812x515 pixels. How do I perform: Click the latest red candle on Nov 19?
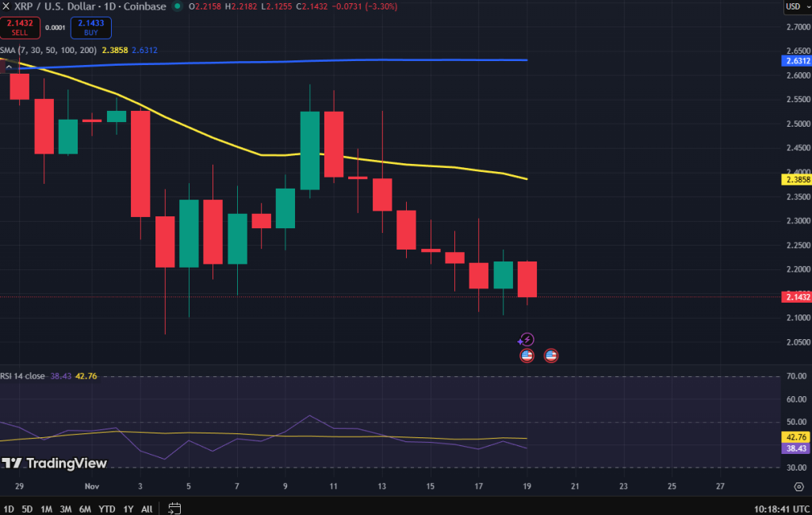[527, 280]
